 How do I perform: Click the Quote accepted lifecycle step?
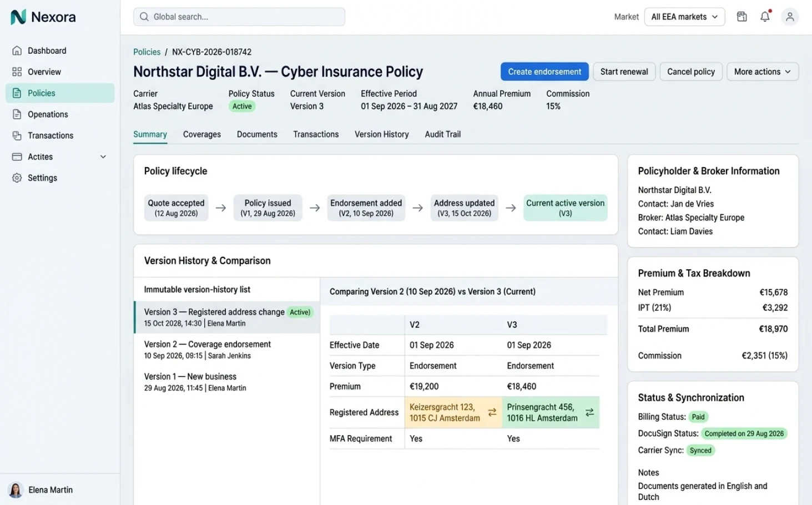(176, 208)
